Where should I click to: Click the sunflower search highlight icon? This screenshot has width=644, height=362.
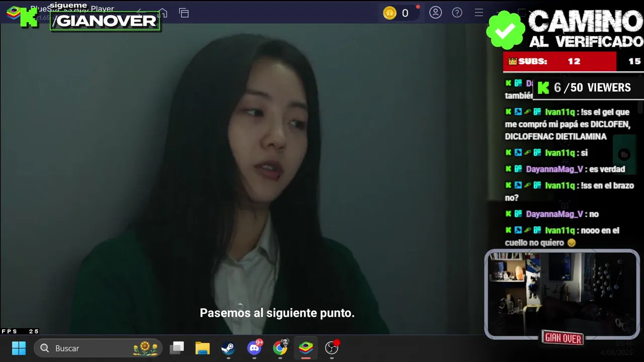pyautogui.click(x=145, y=348)
